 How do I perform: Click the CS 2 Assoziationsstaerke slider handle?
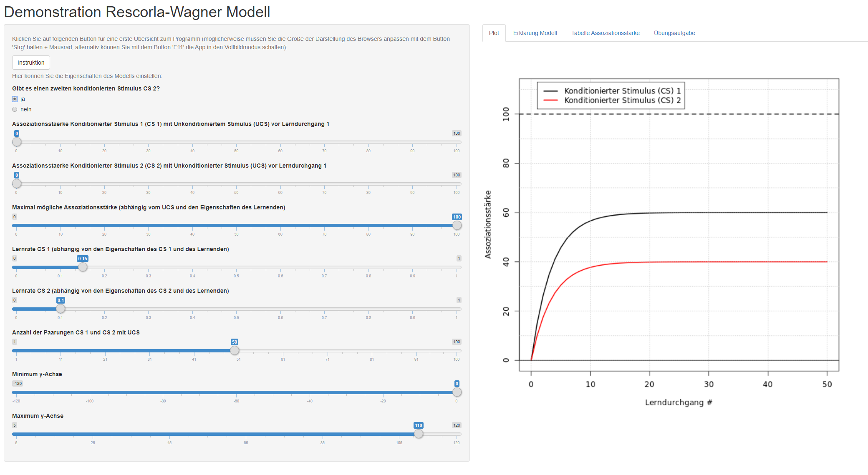[17, 183]
